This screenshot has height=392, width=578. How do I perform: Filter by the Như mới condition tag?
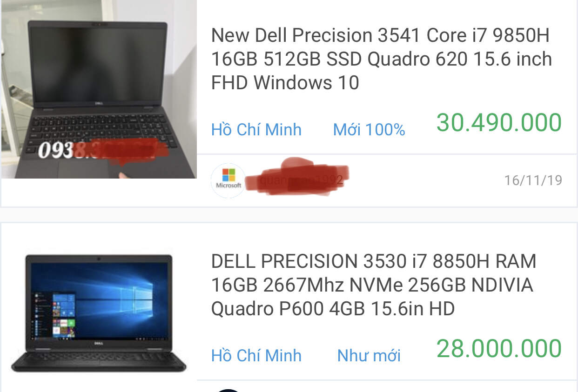pos(369,356)
